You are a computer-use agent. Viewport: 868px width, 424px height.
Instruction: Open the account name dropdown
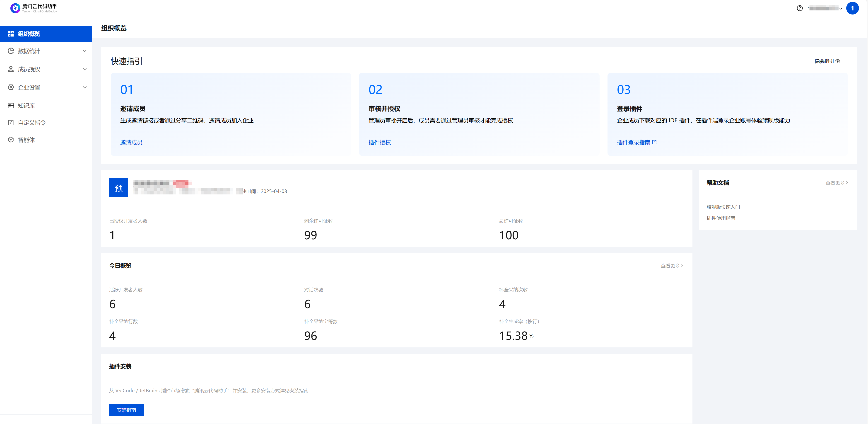point(825,8)
